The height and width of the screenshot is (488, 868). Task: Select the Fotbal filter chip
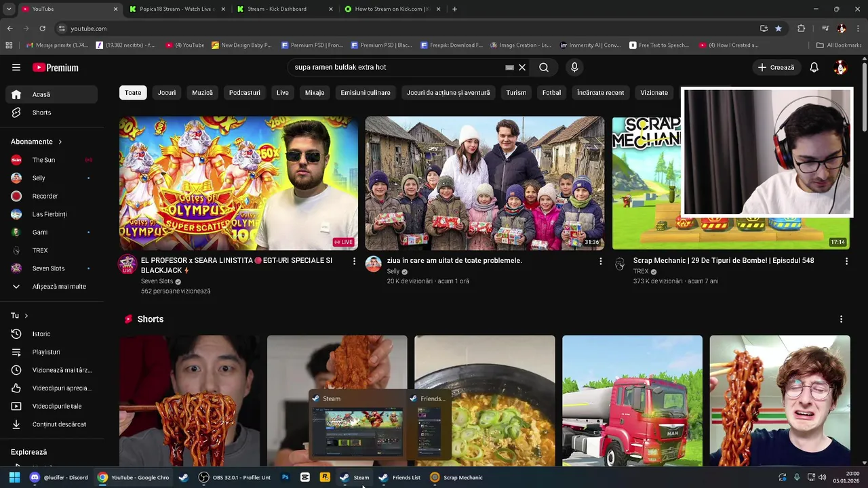(x=551, y=92)
